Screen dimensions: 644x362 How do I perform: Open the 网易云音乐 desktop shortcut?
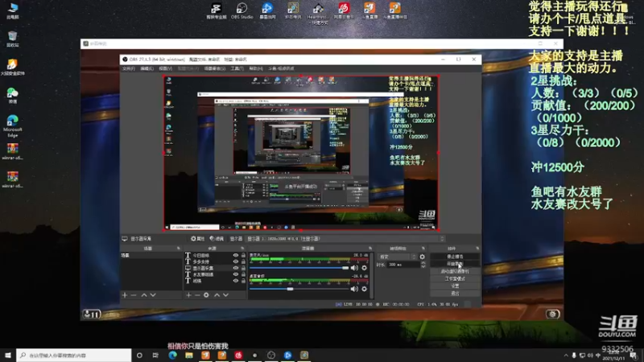(x=344, y=10)
